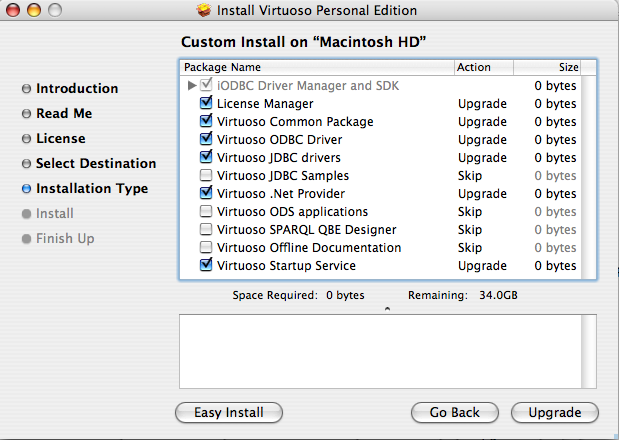Click Skip action for Virtuoso JDBC Samples
The width and height of the screenshot is (619, 440).
coord(470,176)
